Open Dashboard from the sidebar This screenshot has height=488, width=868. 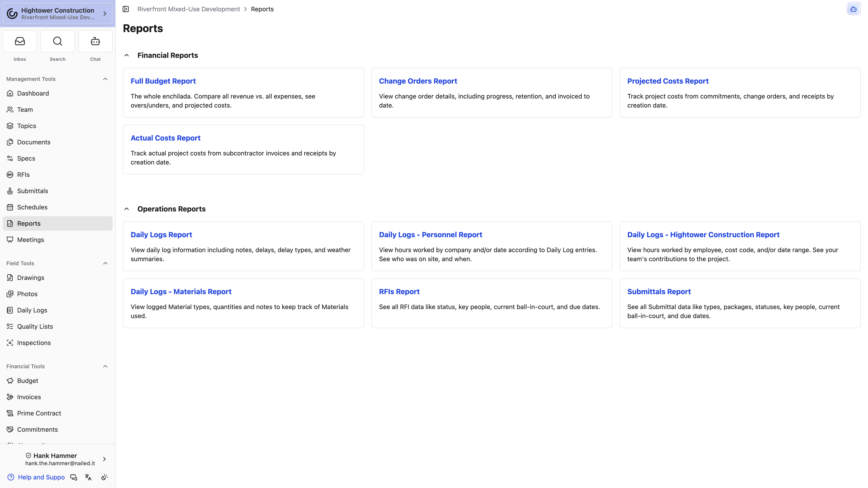58,93
